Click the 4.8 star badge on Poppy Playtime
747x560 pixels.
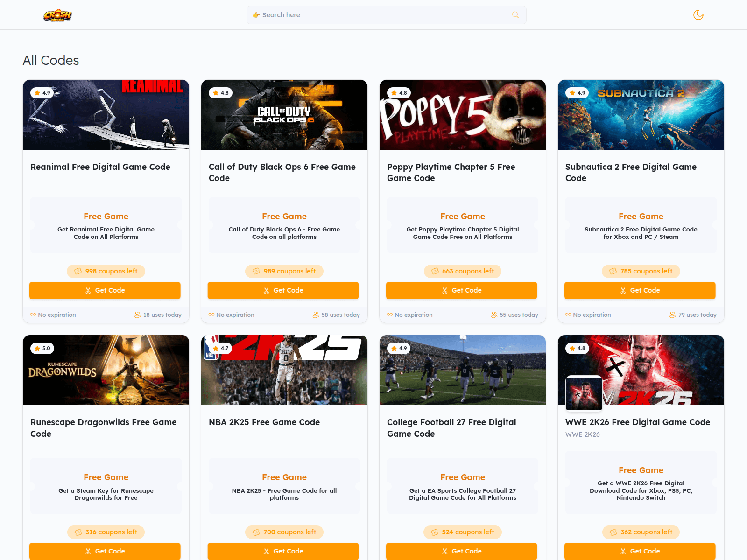[x=399, y=93]
